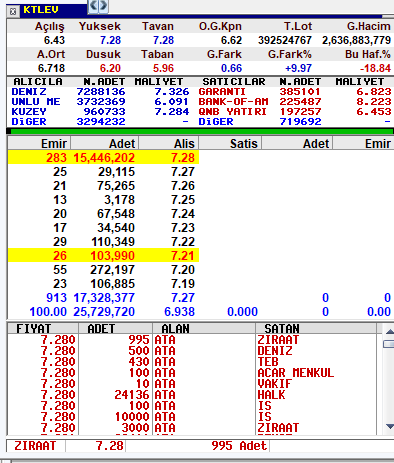This screenshot has width=394, height=463.
Task: Click the trades list scroll down arrow
Action: pyautogui.click(x=389, y=426)
